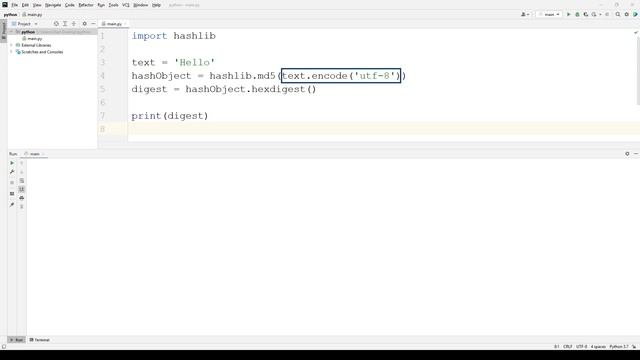Open the Help menu
The width and height of the screenshot is (640, 360).
coord(156,5)
